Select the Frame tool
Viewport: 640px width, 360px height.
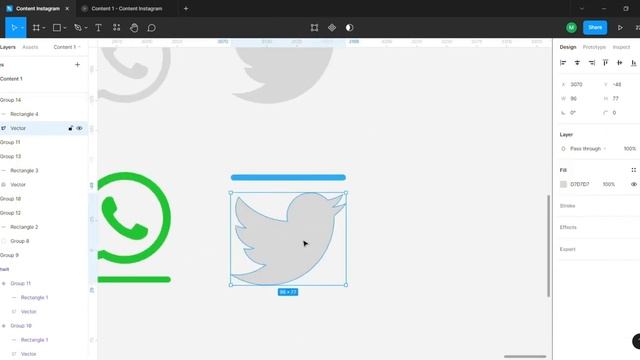36,28
